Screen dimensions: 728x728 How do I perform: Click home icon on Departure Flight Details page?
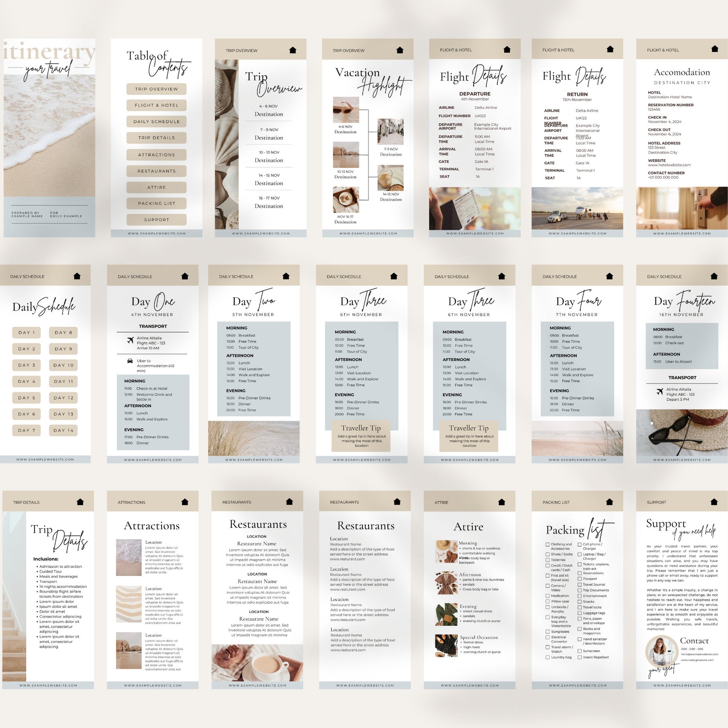(x=507, y=49)
